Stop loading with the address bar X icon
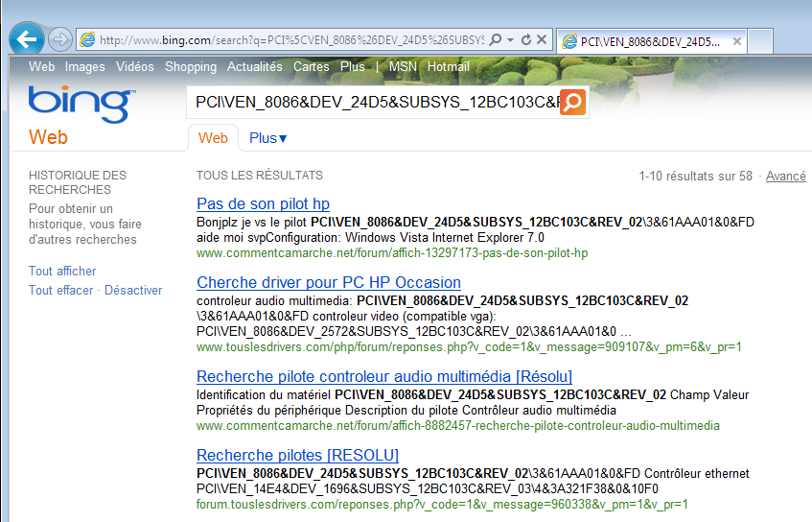The image size is (812, 522). pyautogui.click(x=542, y=39)
